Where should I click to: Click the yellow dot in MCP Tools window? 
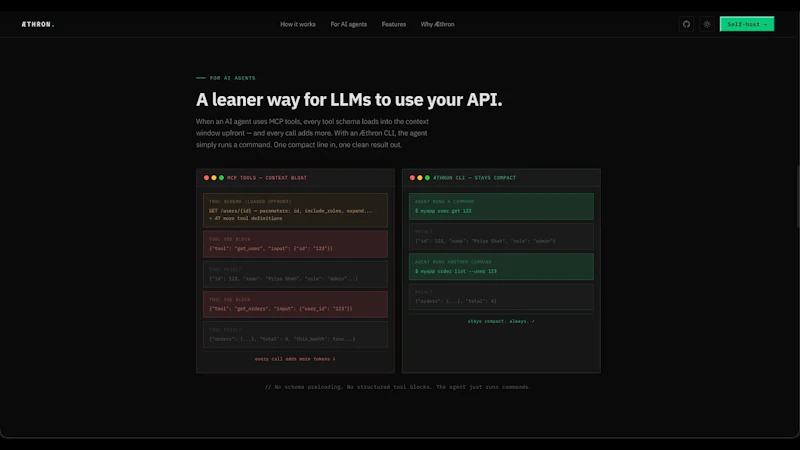click(214, 178)
